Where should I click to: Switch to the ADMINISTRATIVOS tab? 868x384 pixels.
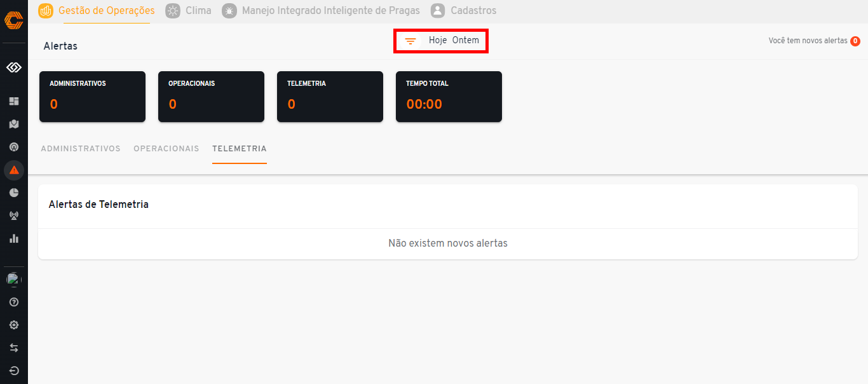[81, 149]
